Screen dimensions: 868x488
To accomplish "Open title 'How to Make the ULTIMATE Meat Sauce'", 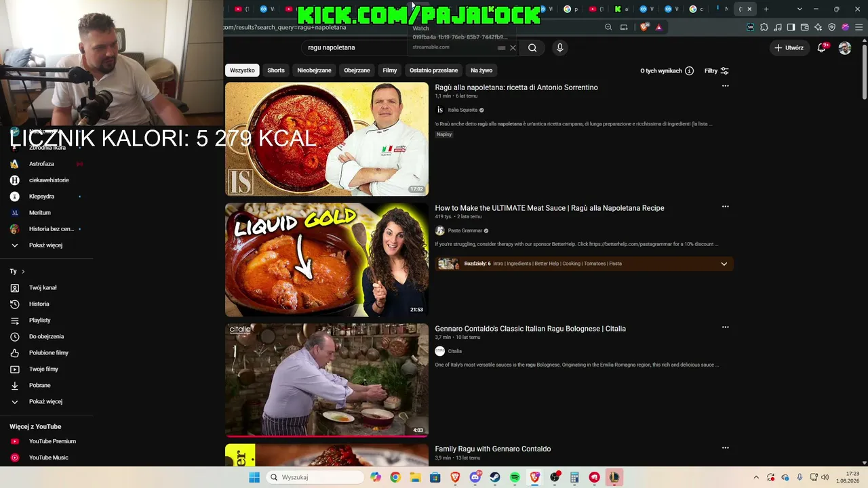I will (x=549, y=208).
